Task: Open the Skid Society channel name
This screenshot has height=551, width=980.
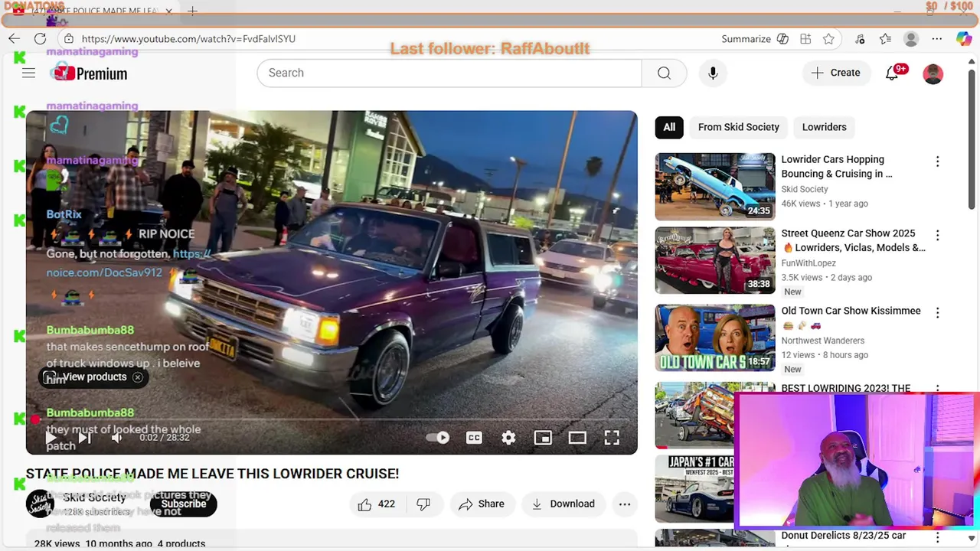Action: coord(94,497)
